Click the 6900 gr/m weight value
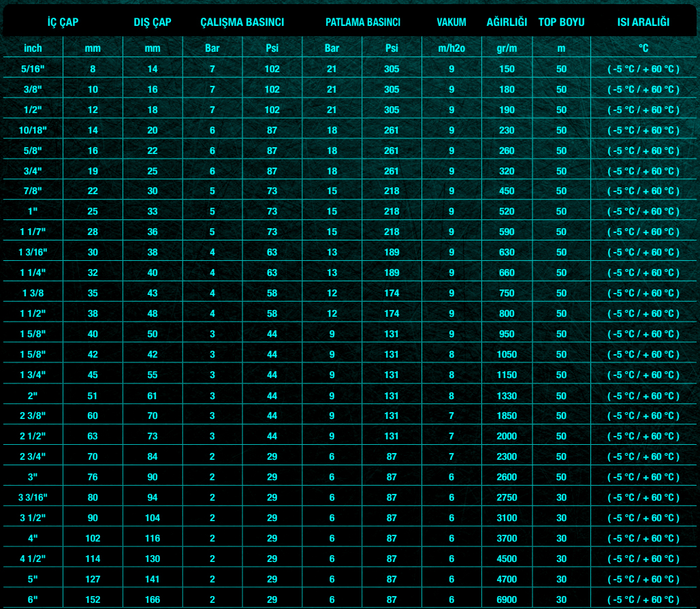Image resolution: width=700 pixels, height=609 pixels. coord(507,599)
